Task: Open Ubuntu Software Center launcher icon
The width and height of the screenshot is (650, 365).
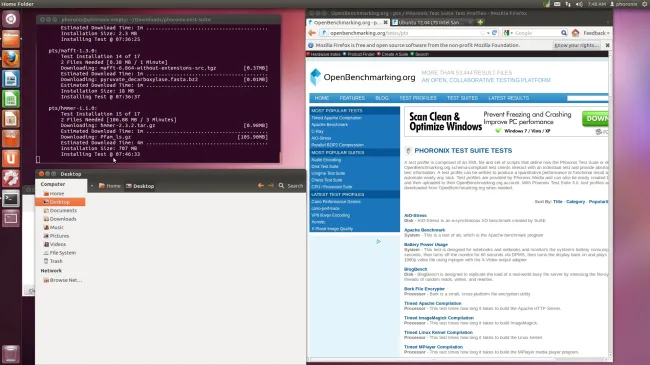Action: pos(11,139)
